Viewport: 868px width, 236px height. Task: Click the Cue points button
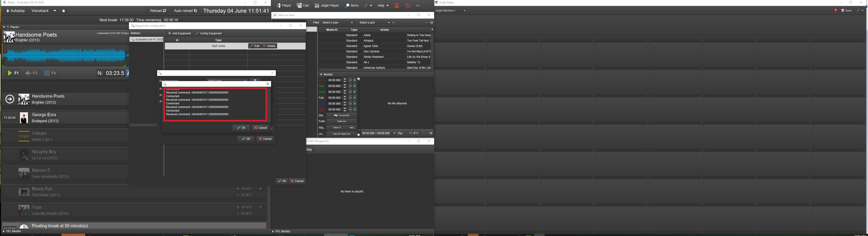tap(341, 115)
